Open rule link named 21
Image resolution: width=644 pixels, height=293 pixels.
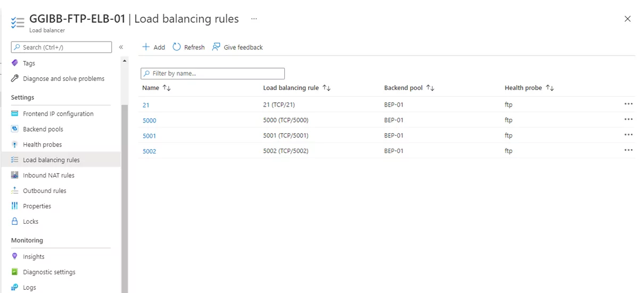[146, 105]
